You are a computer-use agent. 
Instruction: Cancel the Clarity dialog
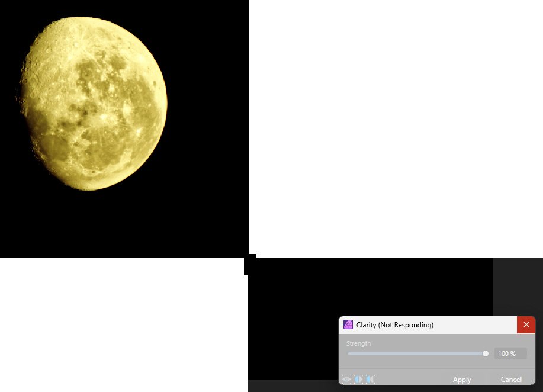[x=511, y=380]
